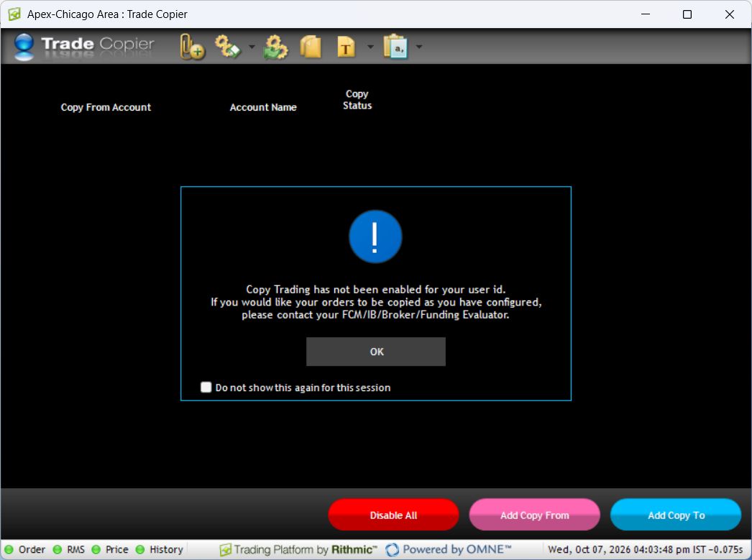Click the gears with save disk icon

227,47
